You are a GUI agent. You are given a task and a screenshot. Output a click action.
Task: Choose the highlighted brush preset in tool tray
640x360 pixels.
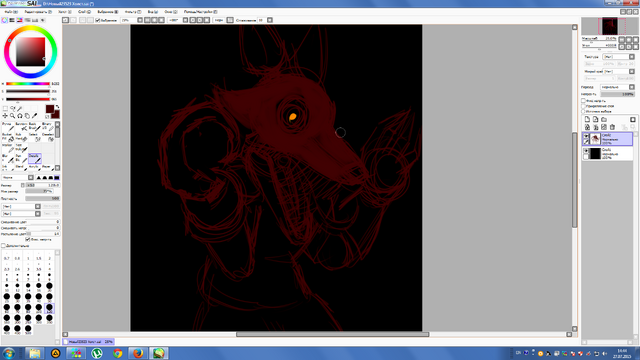pyautogui.click(x=35, y=158)
